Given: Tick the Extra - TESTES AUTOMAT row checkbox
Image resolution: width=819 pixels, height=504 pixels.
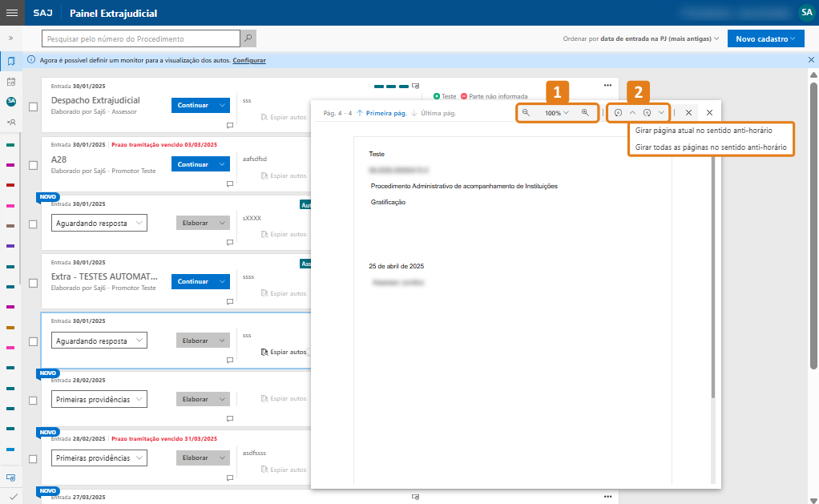Looking at the screenshot, I should click(x=33, y=283).
